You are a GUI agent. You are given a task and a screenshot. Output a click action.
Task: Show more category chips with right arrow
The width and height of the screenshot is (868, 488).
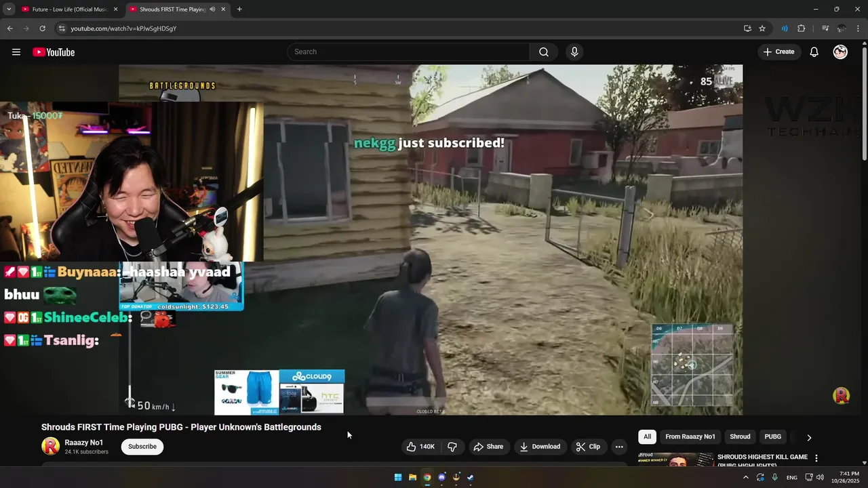[x=808, y=437]
